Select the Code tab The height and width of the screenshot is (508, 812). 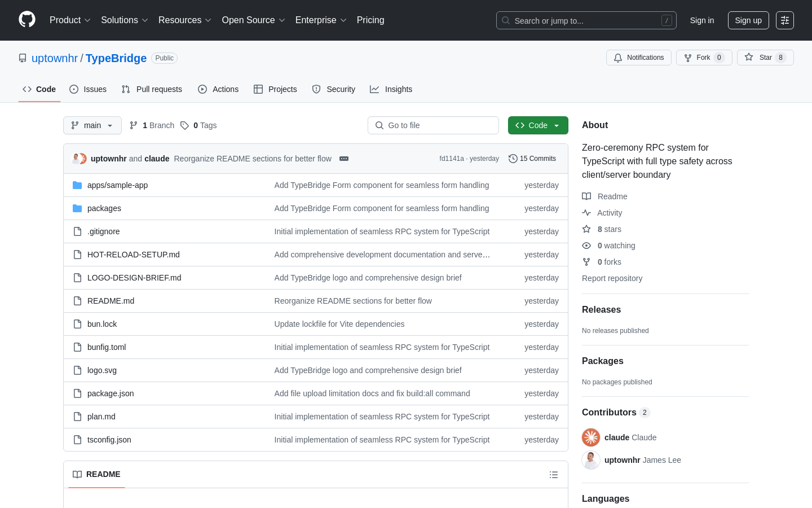click(39, 89)
